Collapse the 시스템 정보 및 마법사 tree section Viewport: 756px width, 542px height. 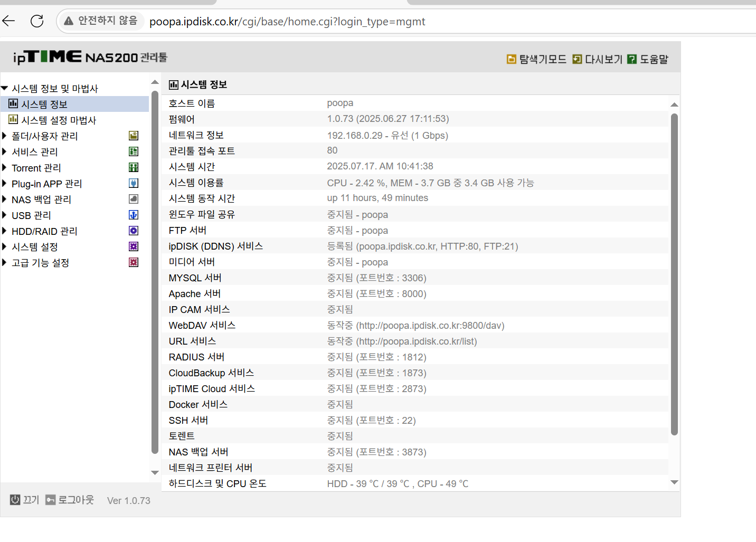click(x=4, y=88)
